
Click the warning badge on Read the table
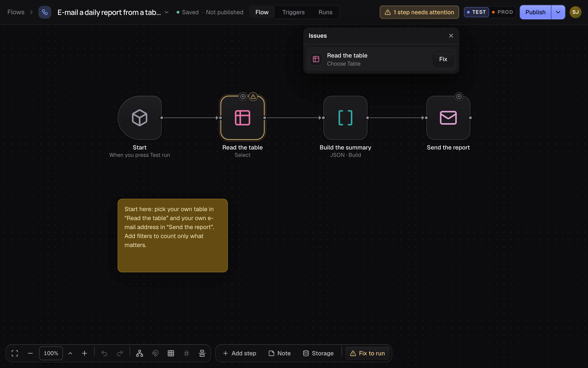coord(253,97)
